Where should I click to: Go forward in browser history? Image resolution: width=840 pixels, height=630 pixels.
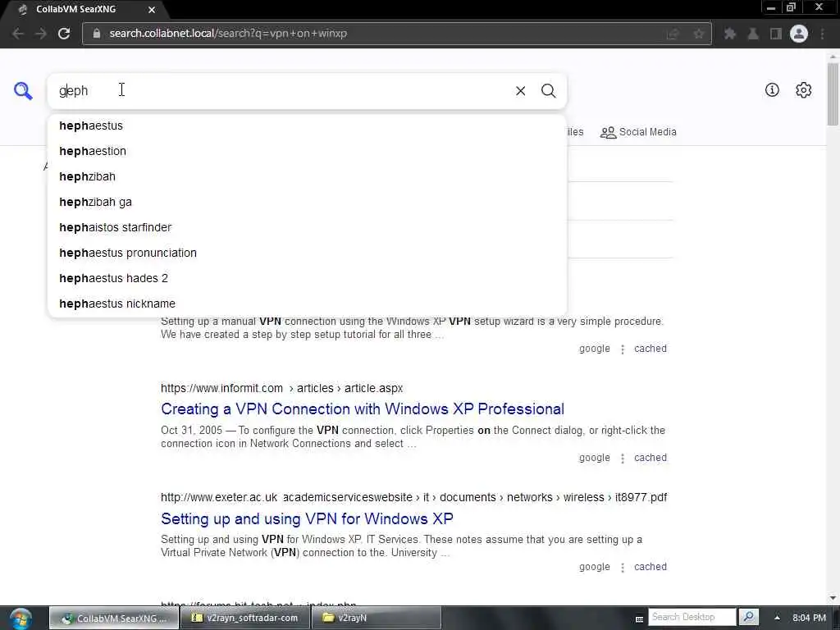point(41,33)
